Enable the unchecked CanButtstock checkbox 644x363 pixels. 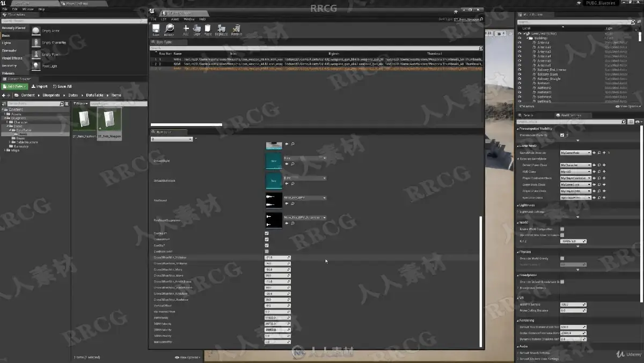click(267, 251)
